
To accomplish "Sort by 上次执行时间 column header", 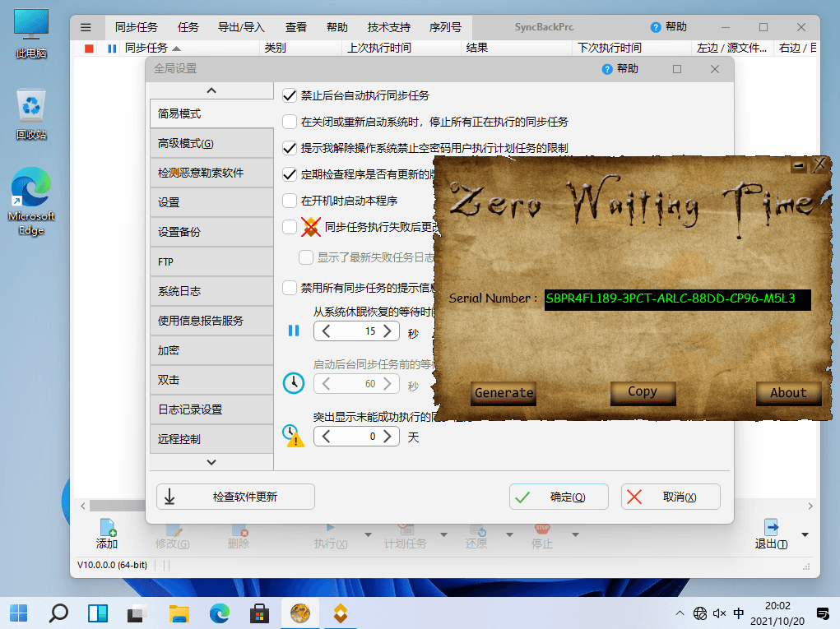I will tap(401, 49).
